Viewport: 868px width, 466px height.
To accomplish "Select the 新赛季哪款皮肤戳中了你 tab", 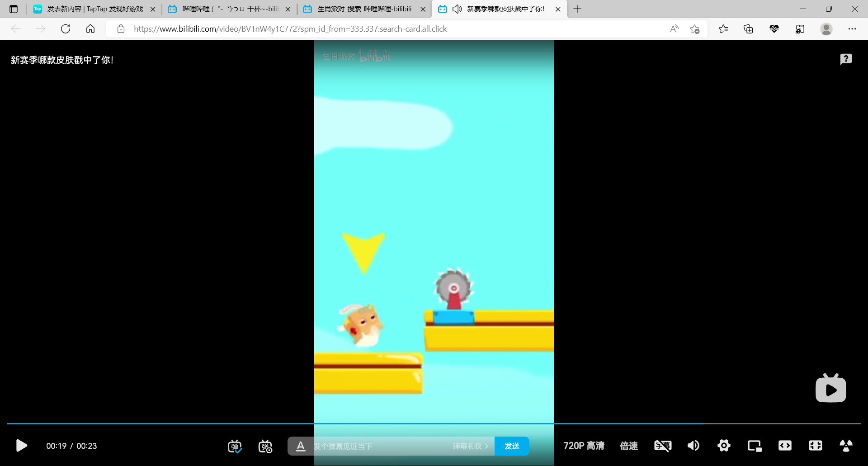I will 499,9.
